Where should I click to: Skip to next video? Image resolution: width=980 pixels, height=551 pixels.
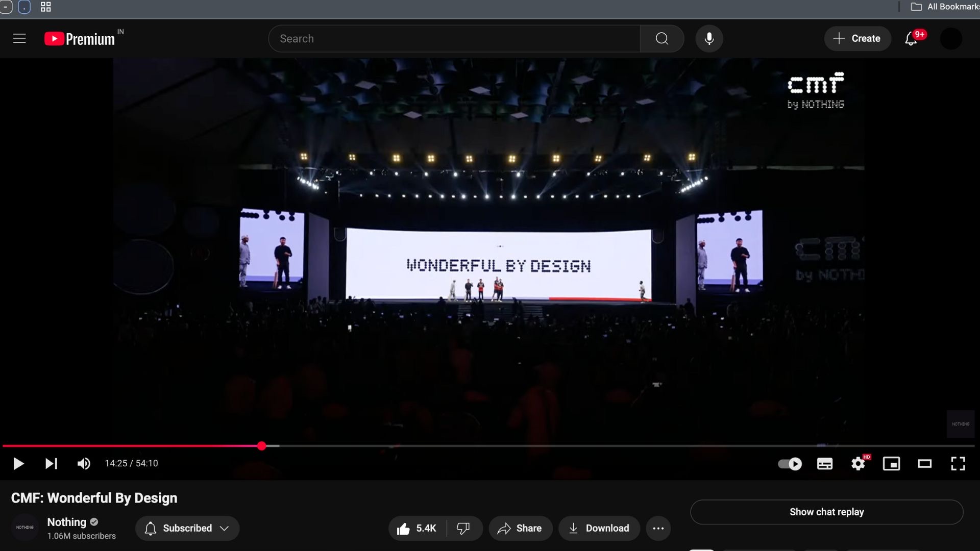pos(51,463)
